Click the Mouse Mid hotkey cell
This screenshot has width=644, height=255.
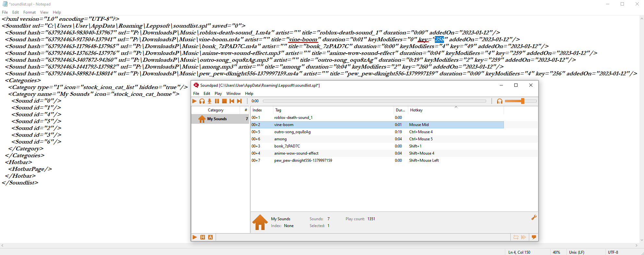[x=419, y=125]
